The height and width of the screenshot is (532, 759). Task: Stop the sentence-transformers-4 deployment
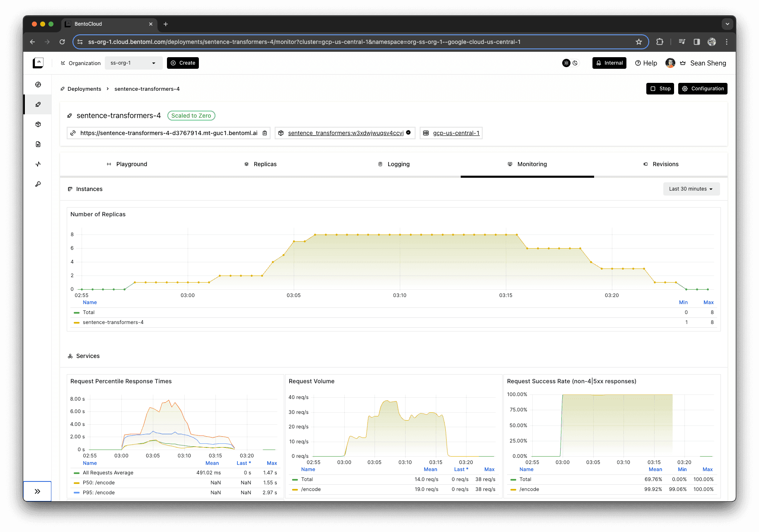click(x=660, y=88)
